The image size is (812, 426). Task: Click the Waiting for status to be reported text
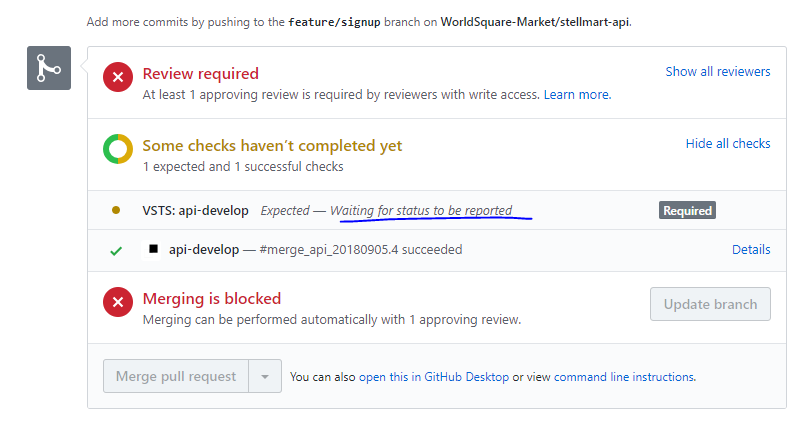(421, 211)
